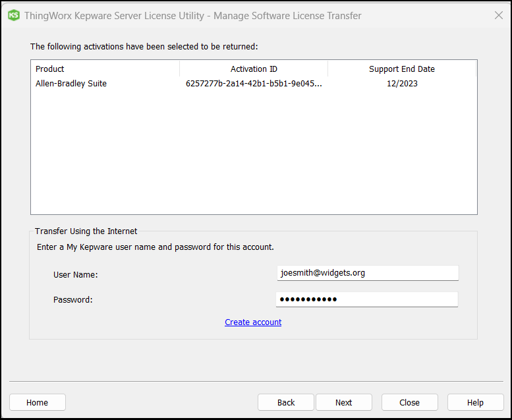The height and width of the screenshot is (420, 512).
Task: Click the Support End Date column header
Action: tap(401, 69)
